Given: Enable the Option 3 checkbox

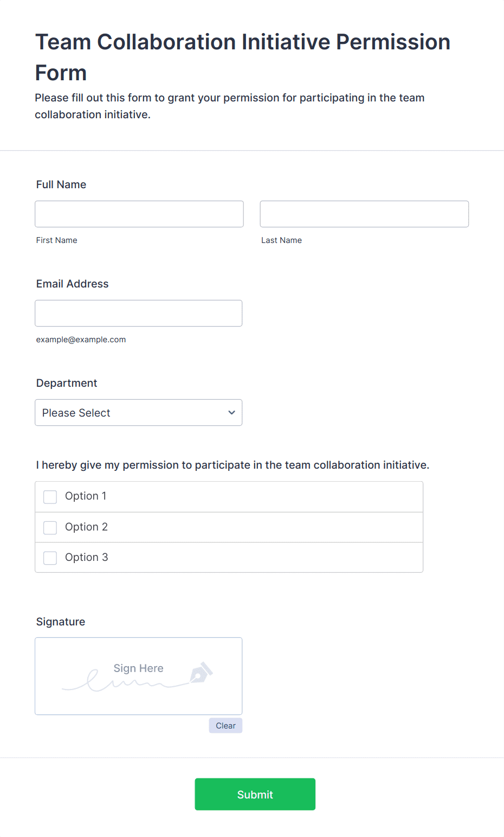Looking at the screenshot, I should [50, 558].
